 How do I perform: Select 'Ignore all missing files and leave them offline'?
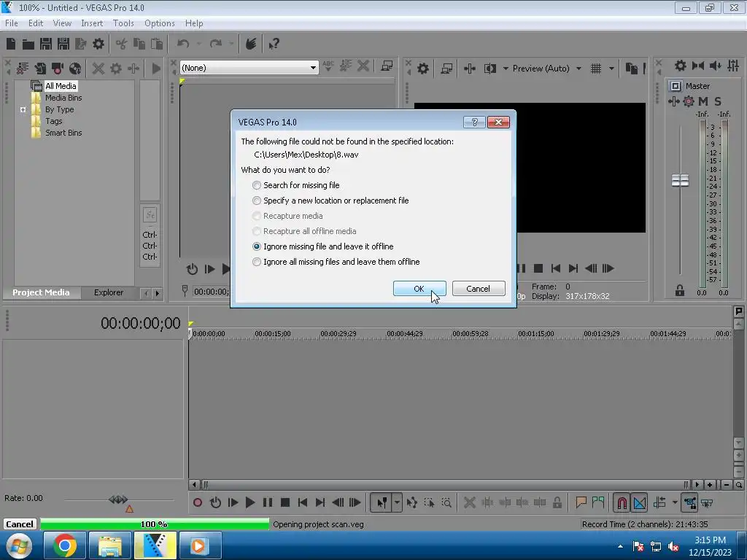click(336, 262)
